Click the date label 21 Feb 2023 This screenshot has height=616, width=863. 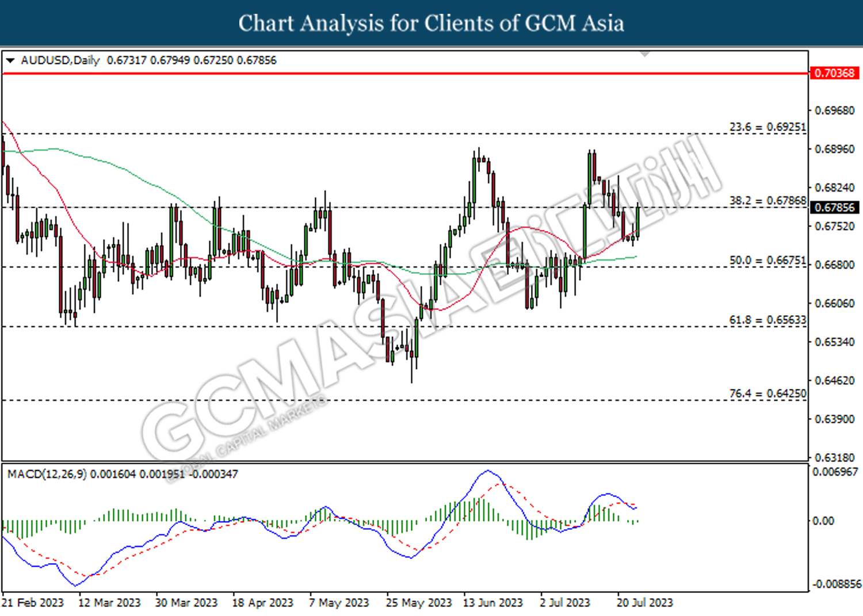[x=33, y=602]
